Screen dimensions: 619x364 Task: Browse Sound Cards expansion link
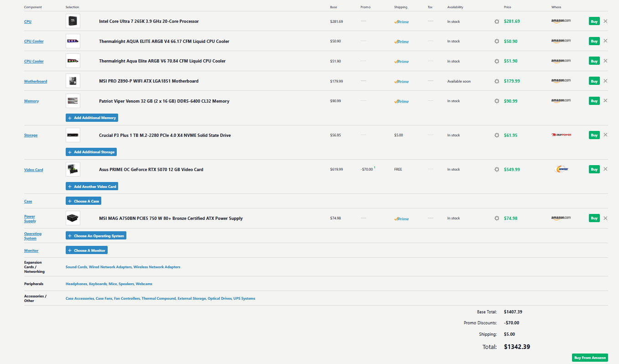click(x=76, y=267)
